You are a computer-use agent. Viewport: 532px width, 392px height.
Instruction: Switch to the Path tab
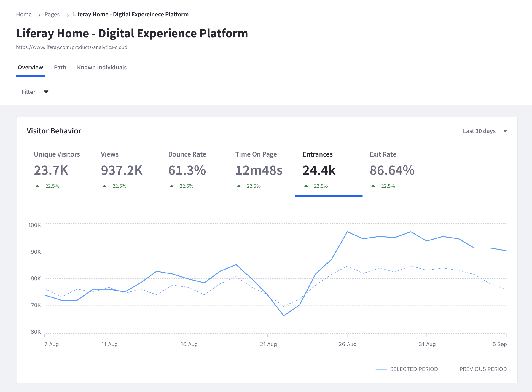tap(60, 67)
